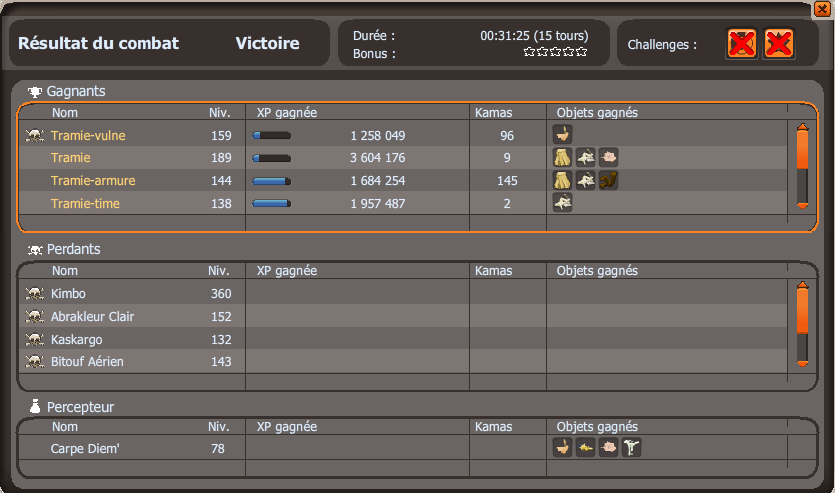Click the item won by Tramie-time
This screenshot has height=493, width=835.
[562, 203]
